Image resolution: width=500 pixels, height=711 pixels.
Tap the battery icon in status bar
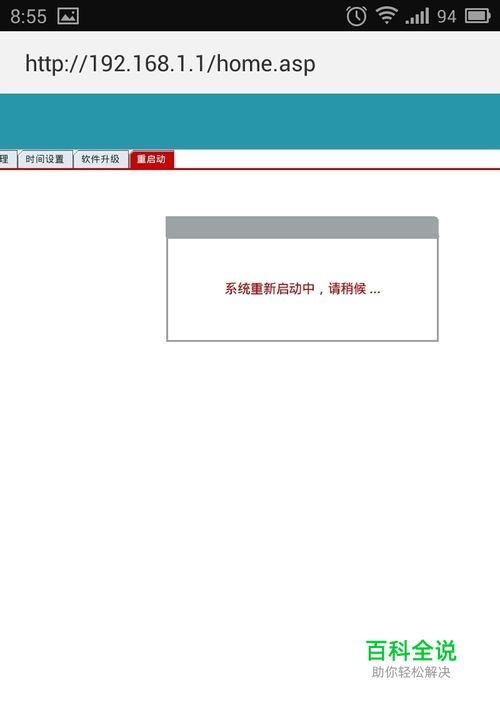click(x=478, y=16)
